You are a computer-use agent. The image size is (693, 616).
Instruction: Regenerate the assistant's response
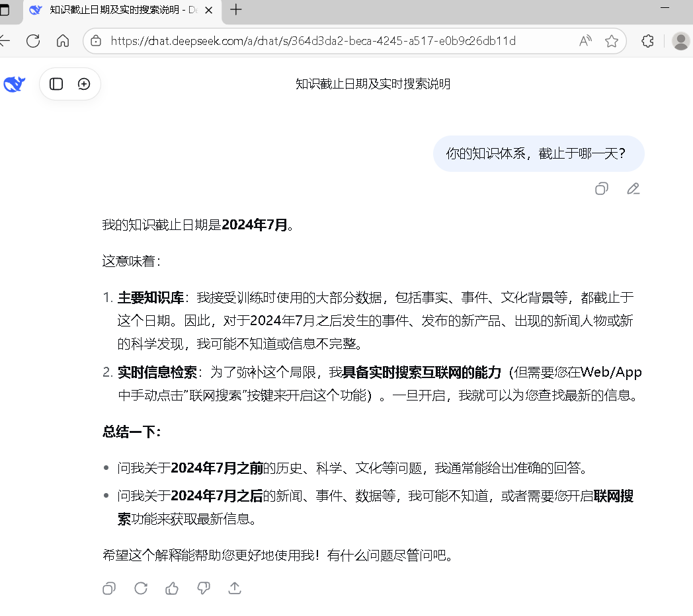click(141, 588)
